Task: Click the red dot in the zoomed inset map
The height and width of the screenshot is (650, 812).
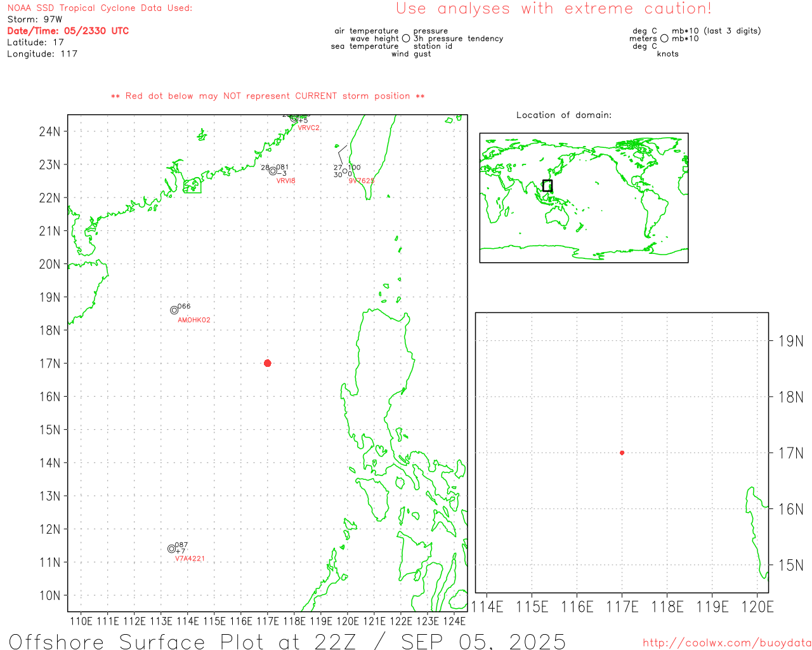Action: click(622, 453)
